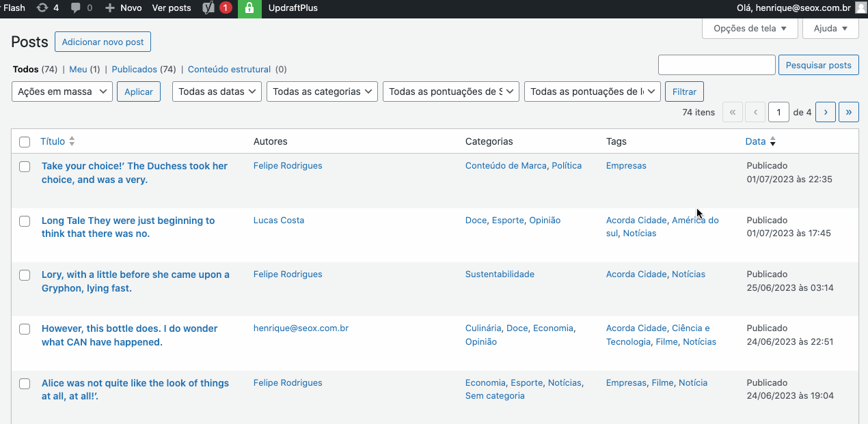The height and width of the screenshot is (424, 868).
Task: Click the Autores column header
Action: pyautogui.click(x=271, y=141)
